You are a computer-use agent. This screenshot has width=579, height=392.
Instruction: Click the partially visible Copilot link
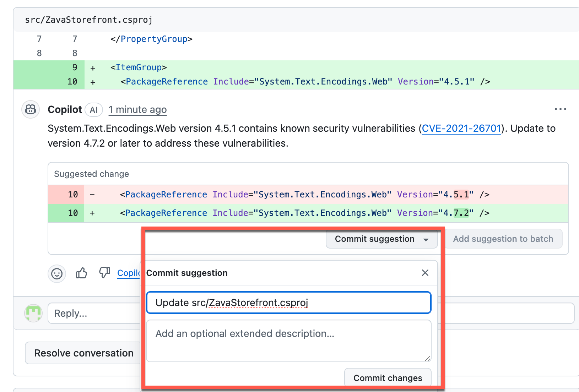point(129,273)
